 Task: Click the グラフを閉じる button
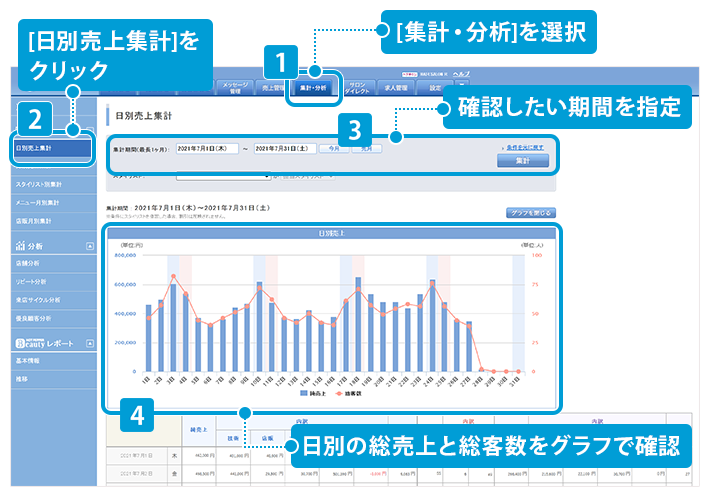pyautogui.click(x=530, y=212)
